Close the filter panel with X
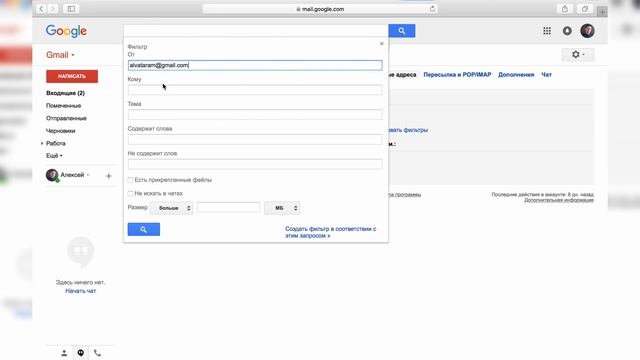The height and width of the screenshot is (360, 640). (x=382, y=44)
